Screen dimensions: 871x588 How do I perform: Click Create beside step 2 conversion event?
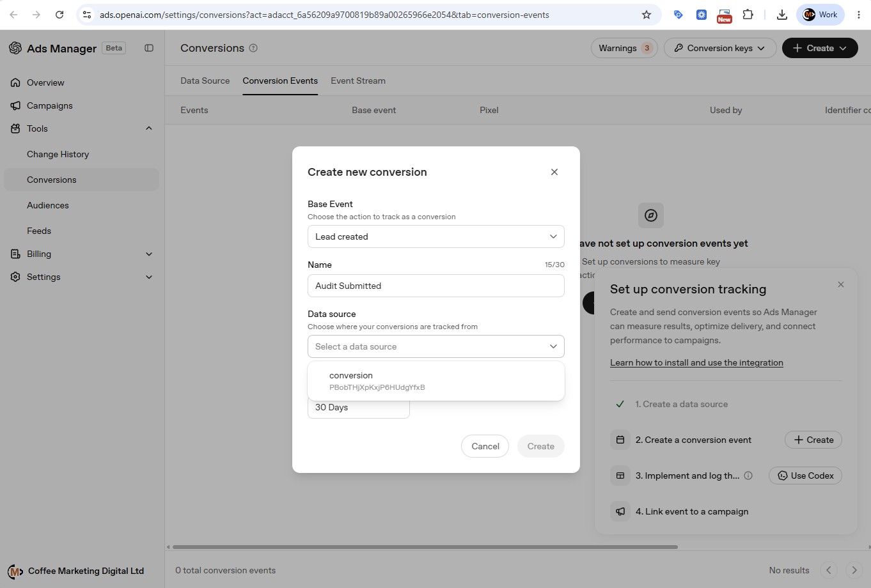813,440
